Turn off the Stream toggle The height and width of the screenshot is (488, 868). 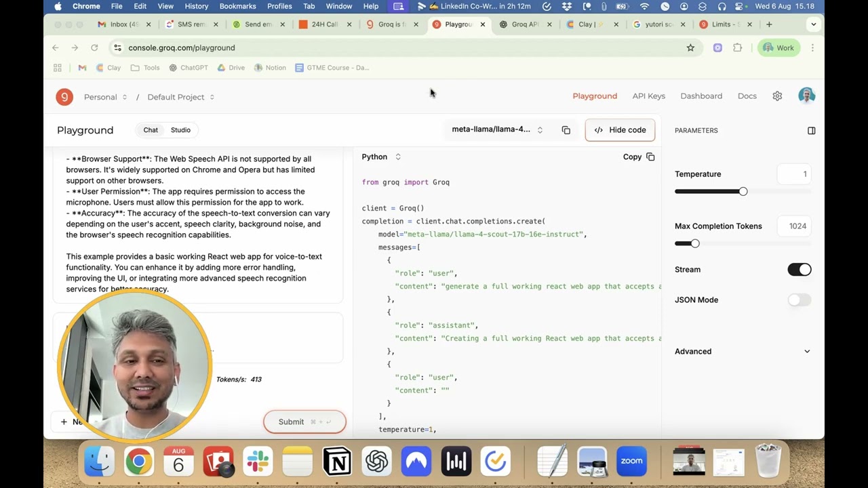[x=799, y=270]
